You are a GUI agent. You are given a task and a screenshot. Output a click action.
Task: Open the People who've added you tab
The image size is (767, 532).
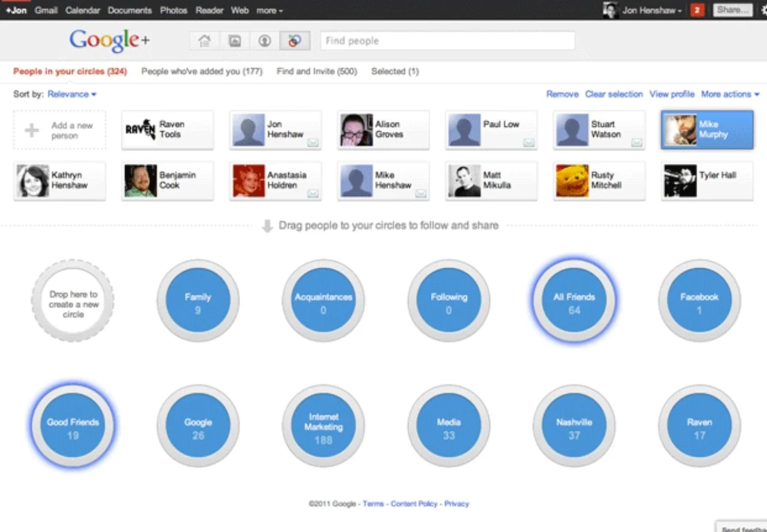tap(202, 71)
